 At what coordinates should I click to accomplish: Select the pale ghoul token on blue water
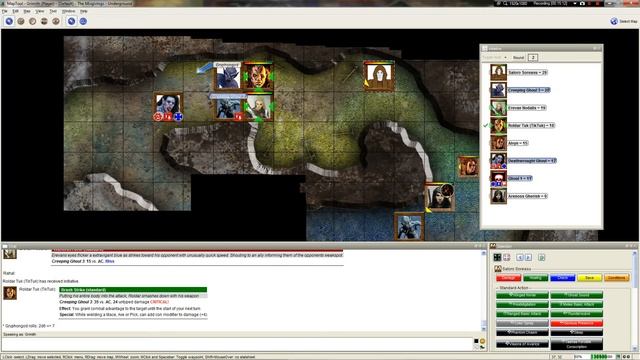(x=409, y=226)
